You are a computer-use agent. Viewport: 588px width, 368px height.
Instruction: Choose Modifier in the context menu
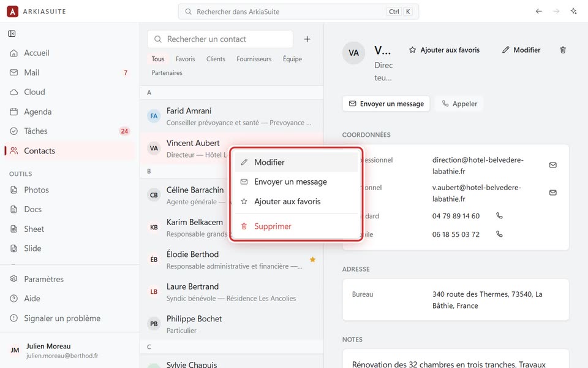[296, 162]
